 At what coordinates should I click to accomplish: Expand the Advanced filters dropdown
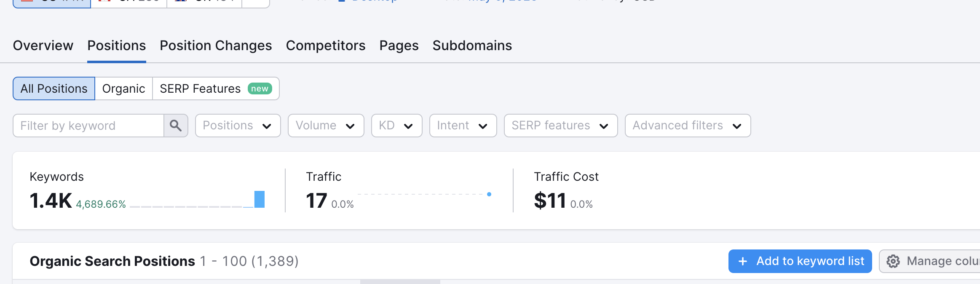click(688, 126)
